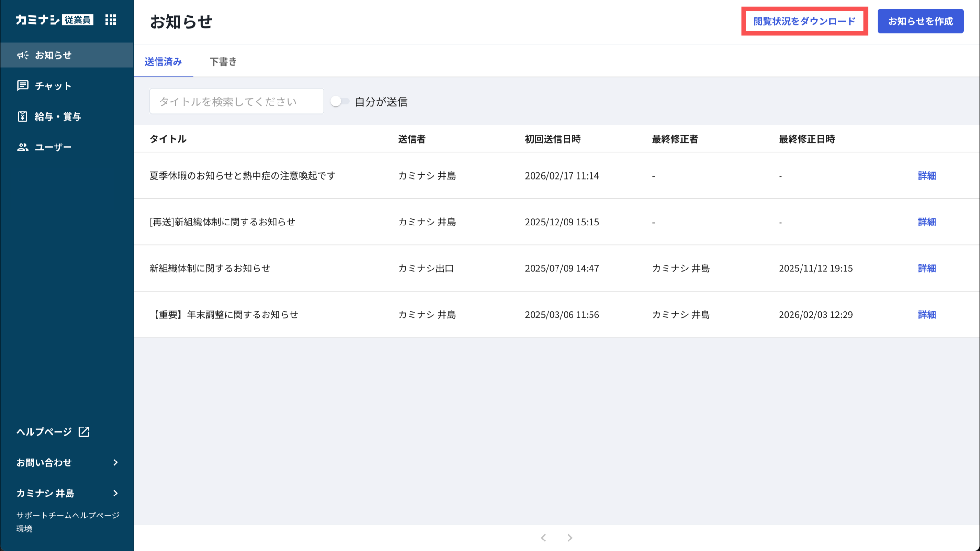Screen dimensions: 980x551
Task: Click 閲覧状況をダウンロード button
Action: [804, 21]
